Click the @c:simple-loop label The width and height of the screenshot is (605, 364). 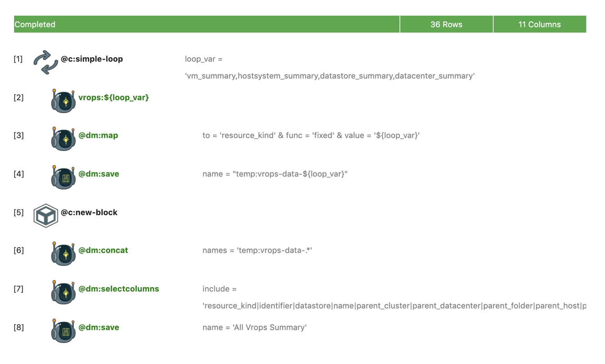[92, 59]
